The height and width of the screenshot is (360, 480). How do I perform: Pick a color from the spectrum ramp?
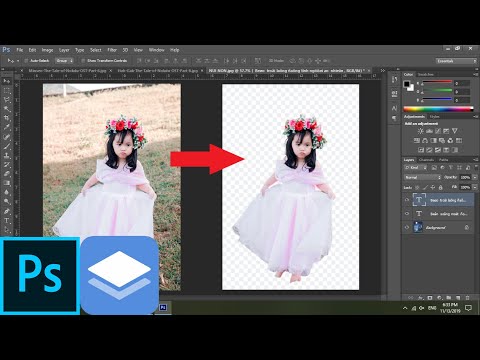[x=438, y=109]
